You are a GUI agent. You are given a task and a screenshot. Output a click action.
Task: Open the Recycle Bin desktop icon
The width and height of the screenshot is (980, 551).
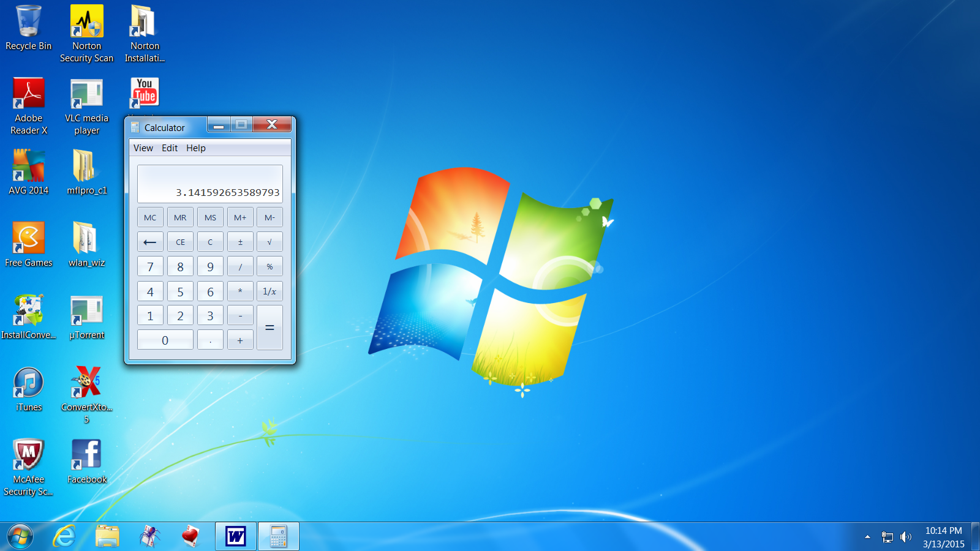click(28, 28)
